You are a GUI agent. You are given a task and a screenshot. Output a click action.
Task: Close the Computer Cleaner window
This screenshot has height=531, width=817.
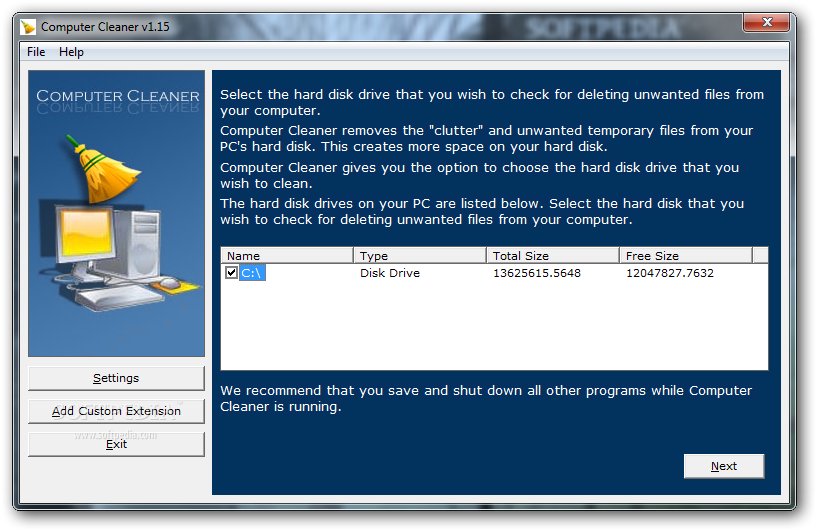coord(766,22)
